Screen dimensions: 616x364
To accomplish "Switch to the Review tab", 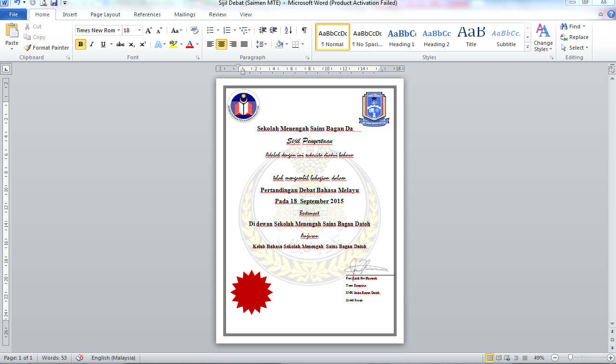I will [x=218, y=14].
